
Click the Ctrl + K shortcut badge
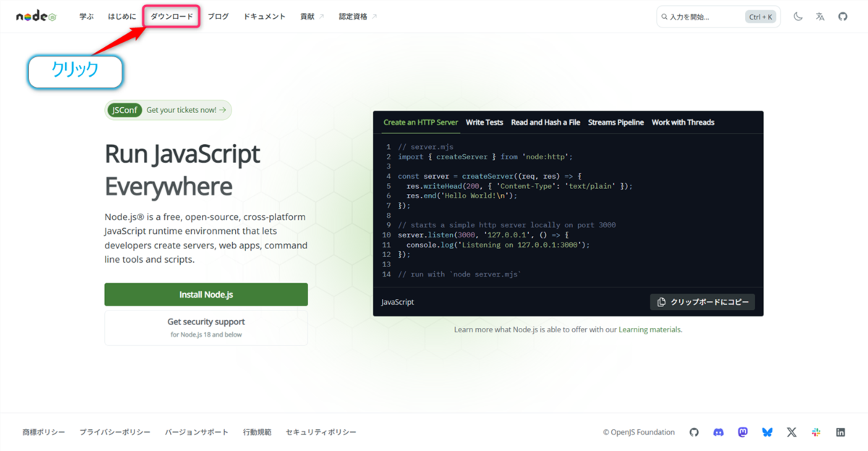(x=760, y=17)
